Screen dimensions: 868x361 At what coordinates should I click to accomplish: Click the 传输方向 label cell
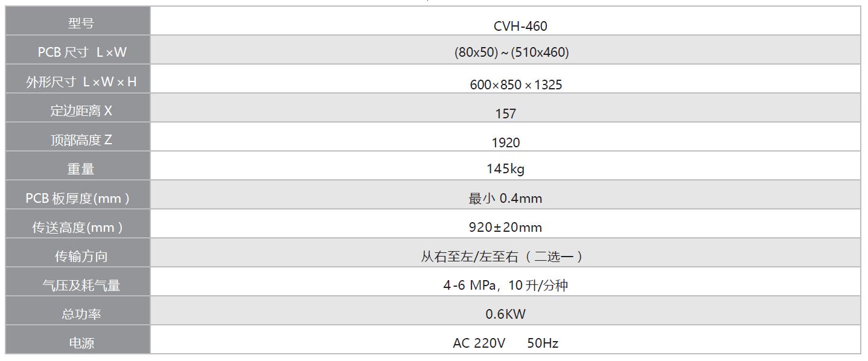81,257
